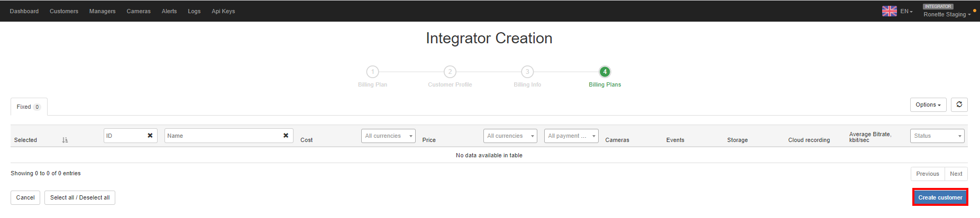Image resolution: width=980 pixels, height=218 pixels.
Task: Click the Integrator Creation heading
Action: point(489,38)
